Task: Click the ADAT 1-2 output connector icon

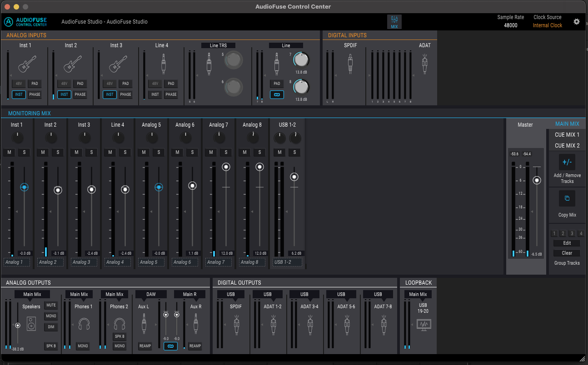Action: (273, 324)
